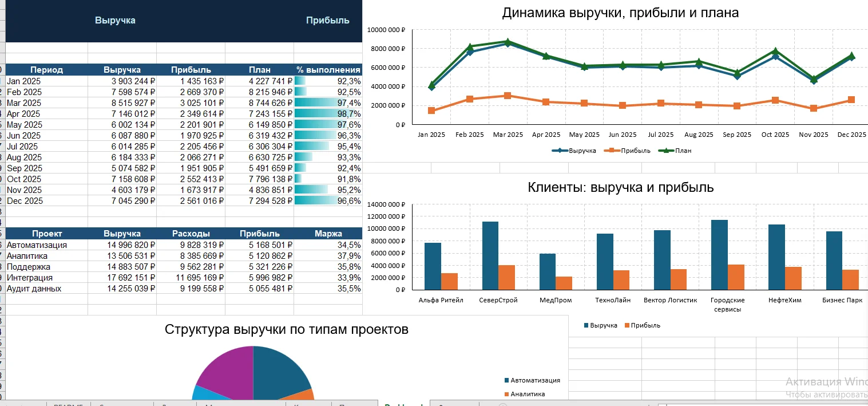This screenshot has width=868, height=406.
Task: Click the dark banner cell labeled Прибыль
Action: (x=328, y=21)
